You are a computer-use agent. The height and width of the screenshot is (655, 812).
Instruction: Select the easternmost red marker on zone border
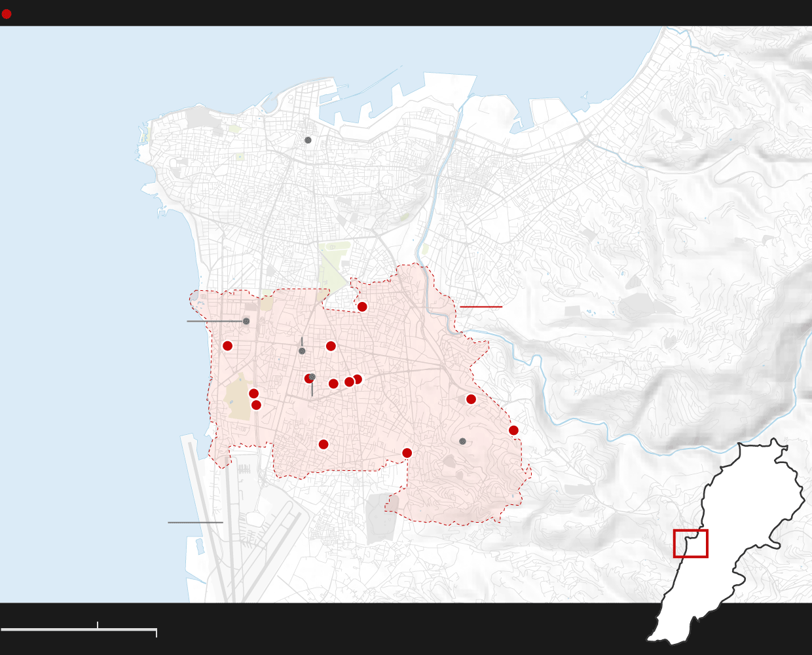coord(513,430)
